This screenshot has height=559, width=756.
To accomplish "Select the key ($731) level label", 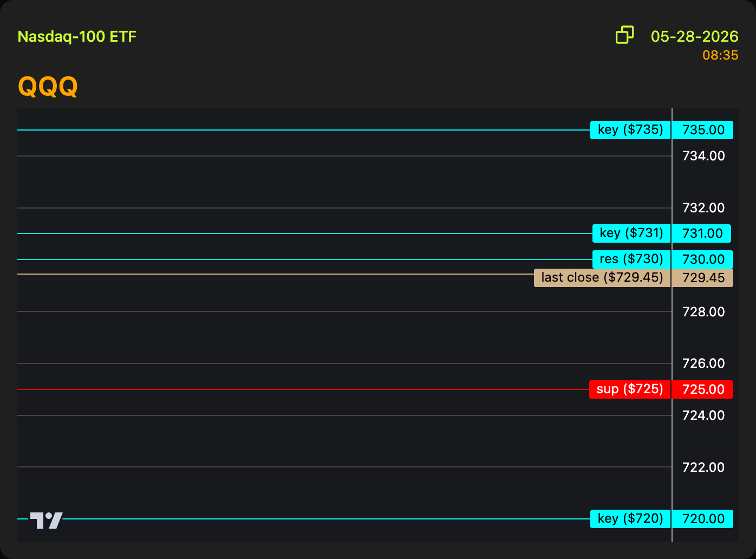I will (631, 233).
